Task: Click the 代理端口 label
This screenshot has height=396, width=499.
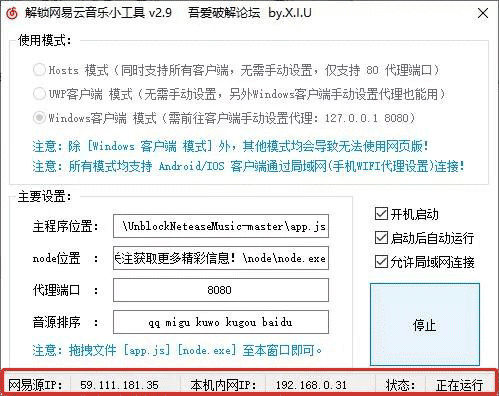Action: tap(56, 290)
